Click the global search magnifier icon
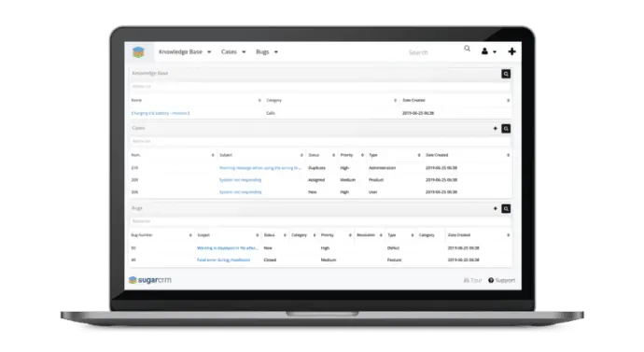Image resolution: width=644 pixels, height=352 pixels. (x=467, y=49)
